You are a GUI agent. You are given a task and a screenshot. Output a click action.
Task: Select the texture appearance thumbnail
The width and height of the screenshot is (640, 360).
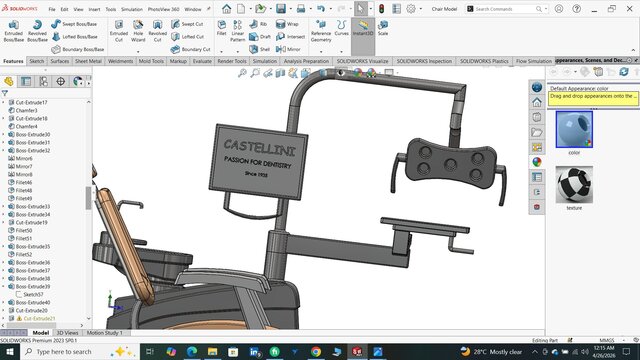pyautogui.click(x=574, y=184)
